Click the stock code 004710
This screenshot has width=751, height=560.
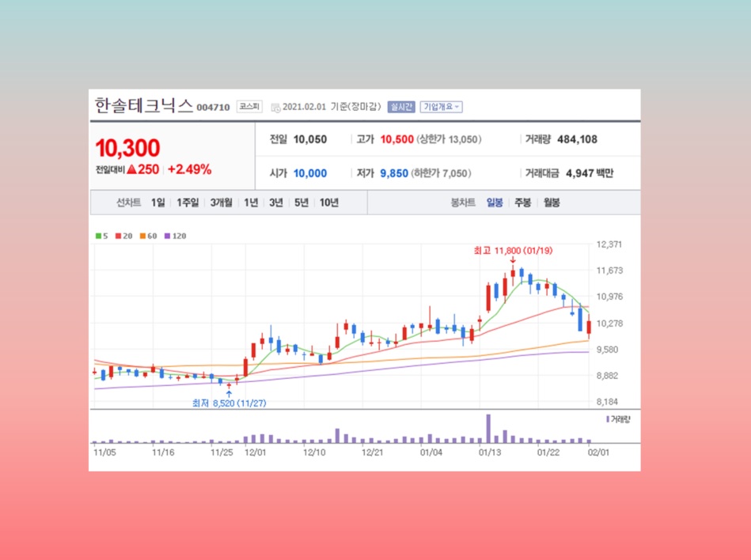(213, 108)
